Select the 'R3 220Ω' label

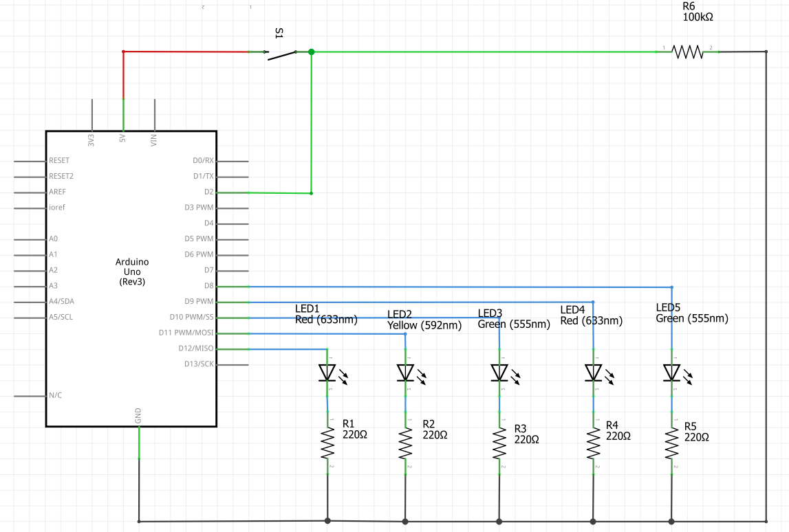(x=526, y=434)
